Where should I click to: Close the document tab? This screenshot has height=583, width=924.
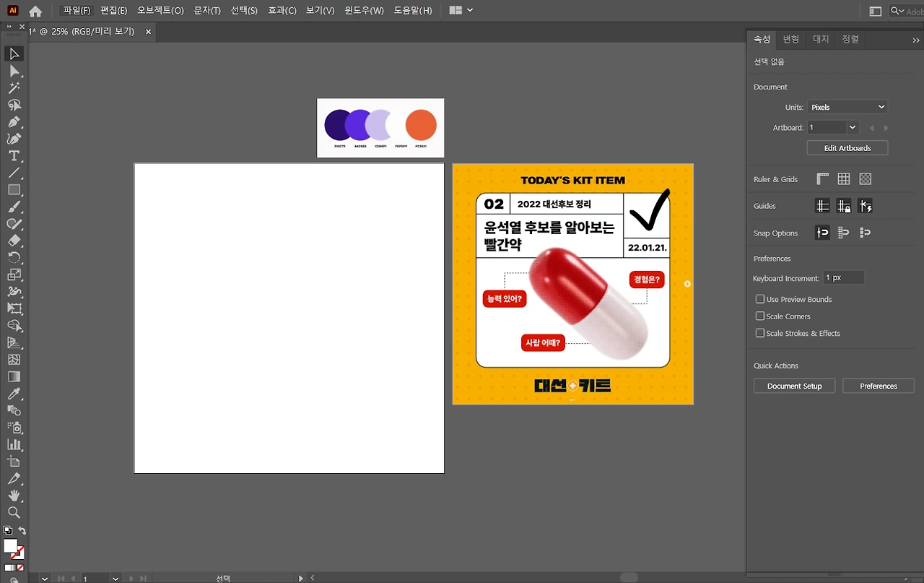coord(148,32)
